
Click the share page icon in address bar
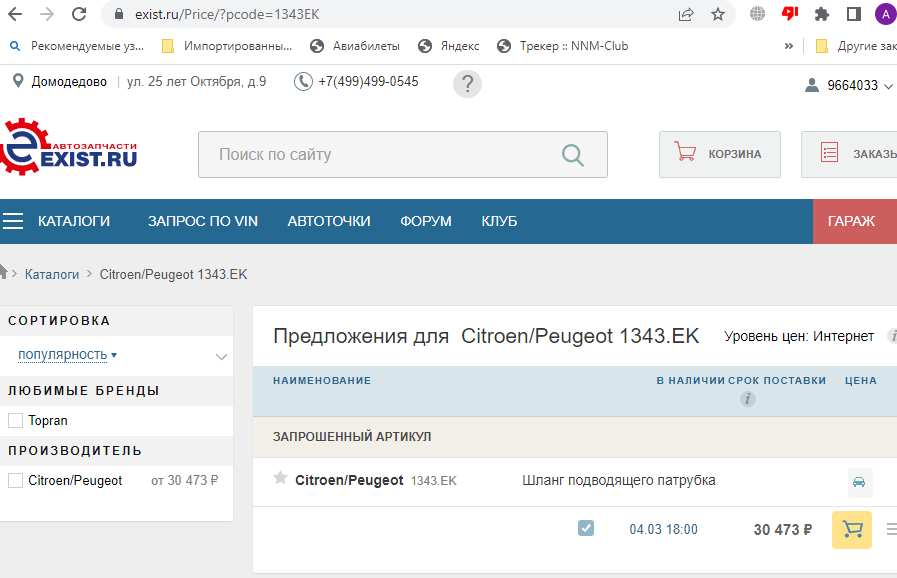(686, 14)
